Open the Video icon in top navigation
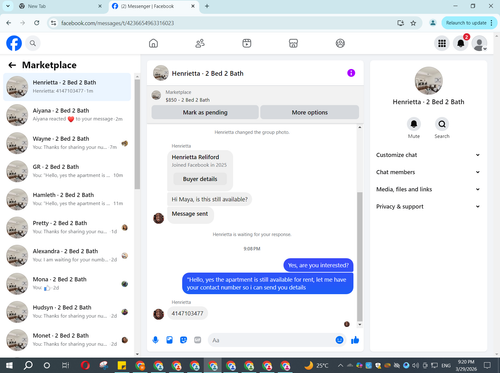 [247, 43]
